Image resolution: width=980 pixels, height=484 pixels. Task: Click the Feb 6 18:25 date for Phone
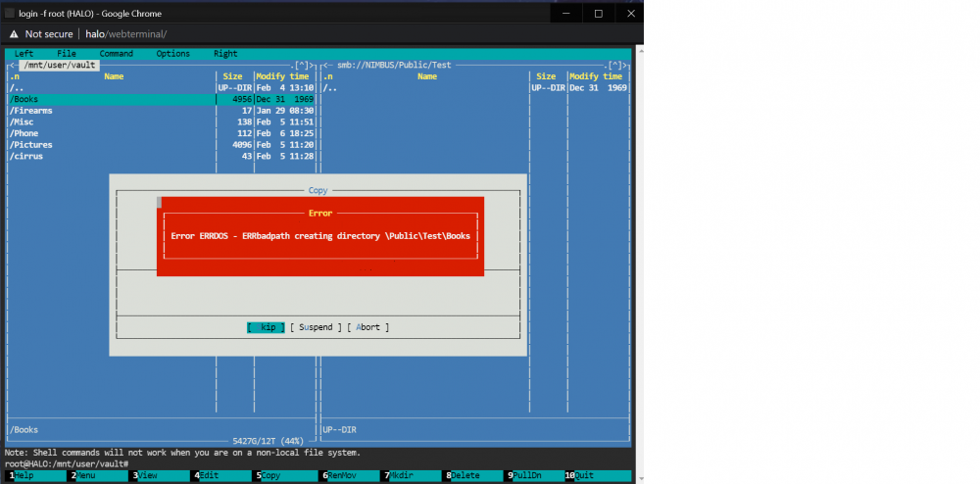click(x=285, y=133)
